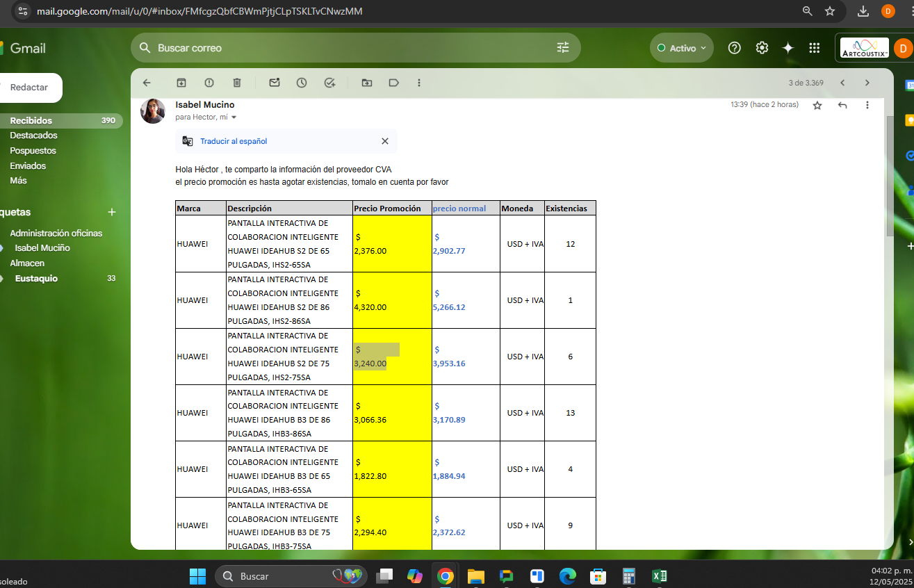Open the Enviados folder
This screenshot has width=914, height=588.
28,166
